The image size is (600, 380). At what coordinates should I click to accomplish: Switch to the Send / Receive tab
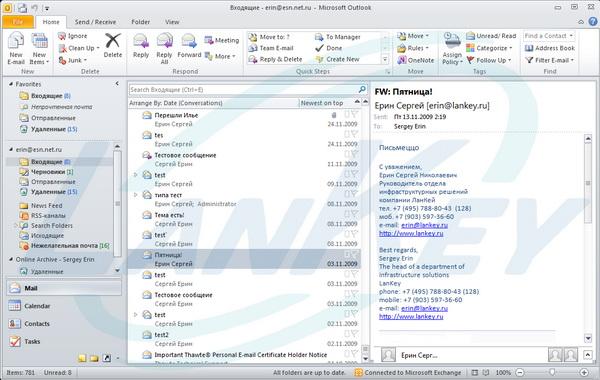[95, 22]
